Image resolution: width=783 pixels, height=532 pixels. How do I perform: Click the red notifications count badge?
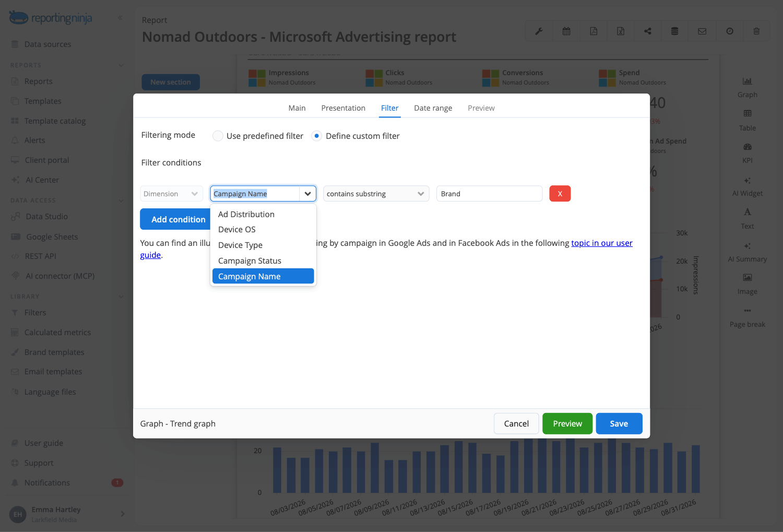pos(117,482)
